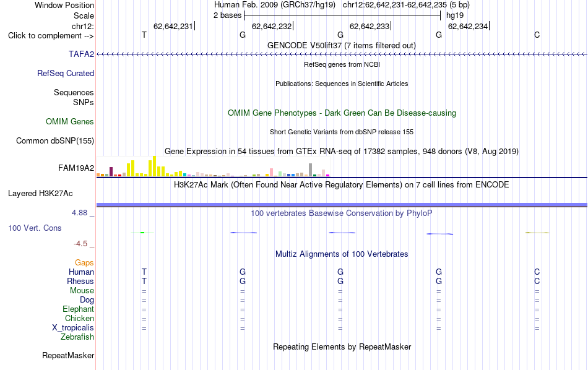Click the GENCODE V50lift37 track title
Image resolution: width=588 pixels, height=370 pixels.
coord(342,45)
